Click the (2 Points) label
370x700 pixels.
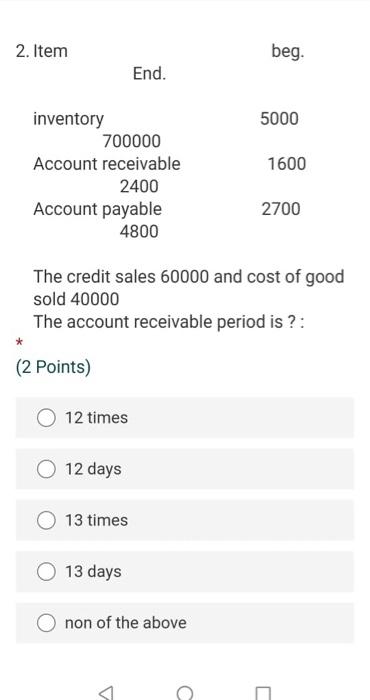click(53, 367)
